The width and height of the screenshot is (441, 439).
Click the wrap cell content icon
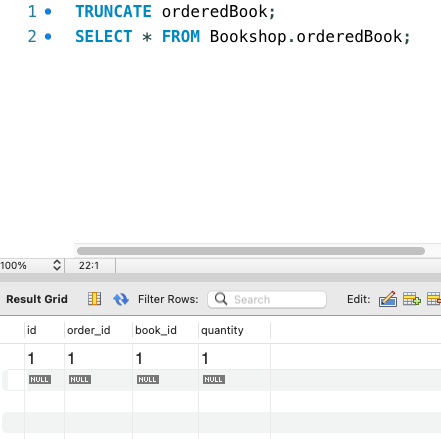tap(95, 299)
